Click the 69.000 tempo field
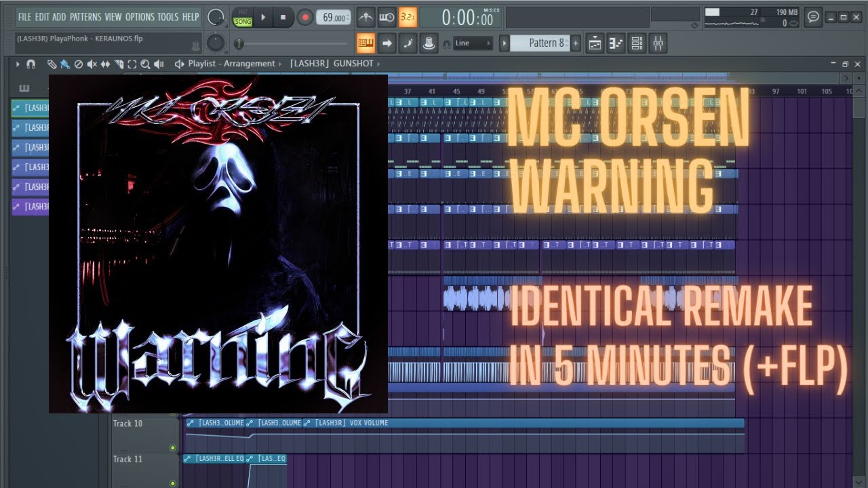Screen dimensions: 868x488 coord(334,18)
